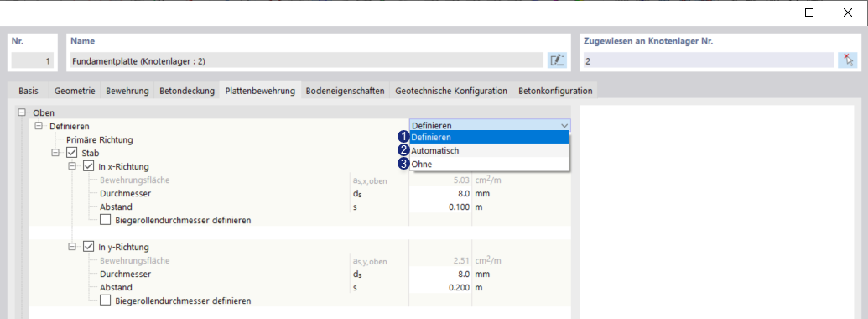Viewport: 868px width, 319px height.
Task: Collapse the Definieren tree node
Action: pyautogui.click(x=39, y=126)
